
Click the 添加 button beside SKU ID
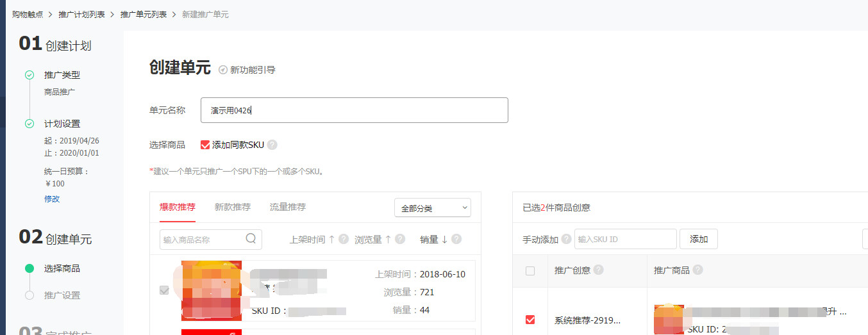tap(699, 239)
